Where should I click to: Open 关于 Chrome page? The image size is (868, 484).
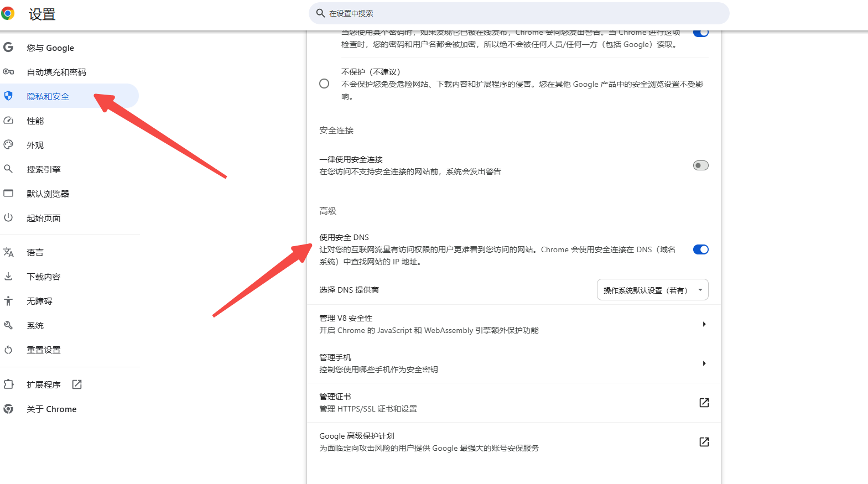point(69,409)
